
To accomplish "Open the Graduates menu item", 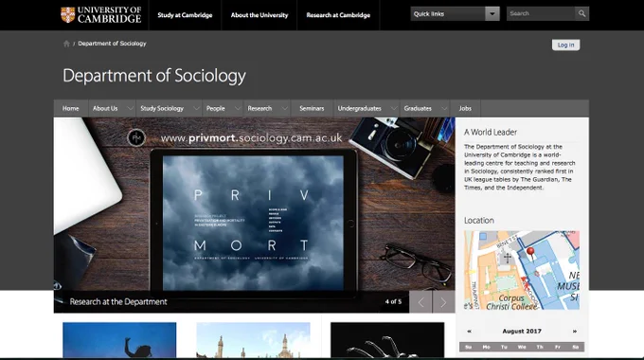I will [x=418, y=109].
